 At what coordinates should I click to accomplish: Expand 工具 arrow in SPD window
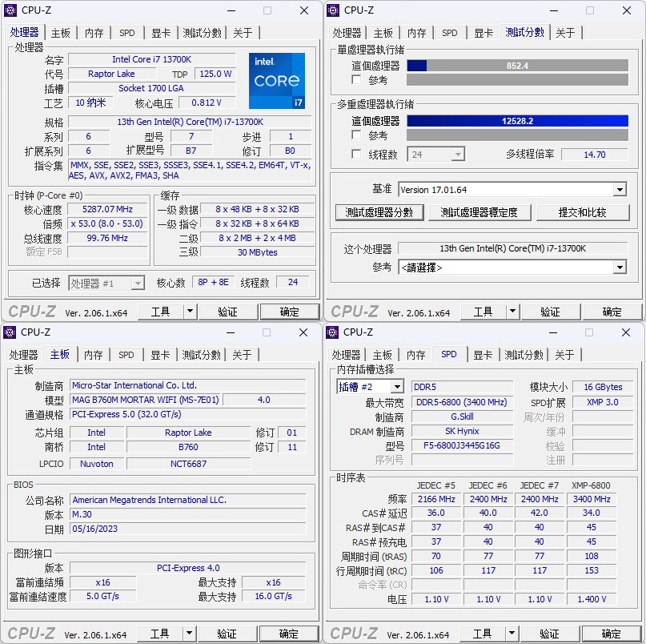(x=512, y=634)
